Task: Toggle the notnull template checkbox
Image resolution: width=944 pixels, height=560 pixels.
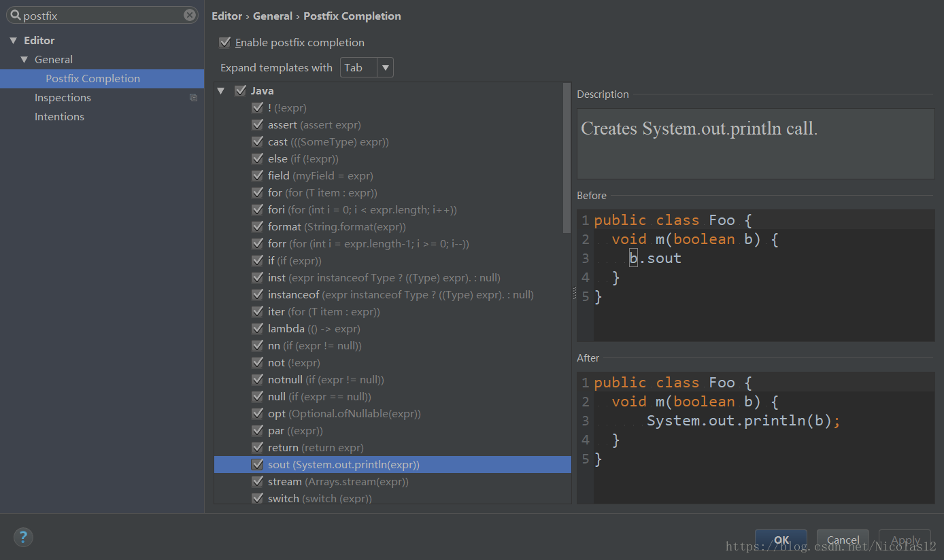Action: point(257,379)
